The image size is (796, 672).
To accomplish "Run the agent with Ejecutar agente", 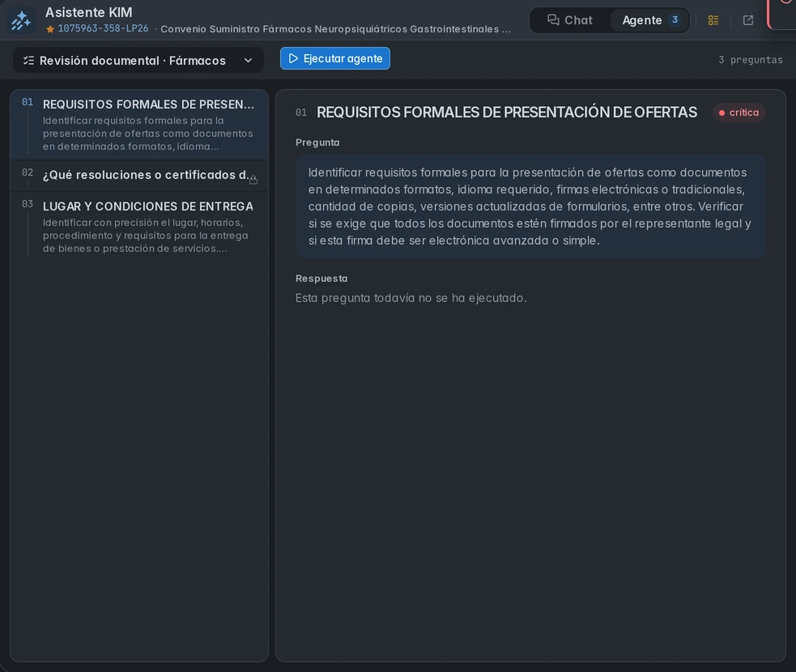I will tap(335, 58).
